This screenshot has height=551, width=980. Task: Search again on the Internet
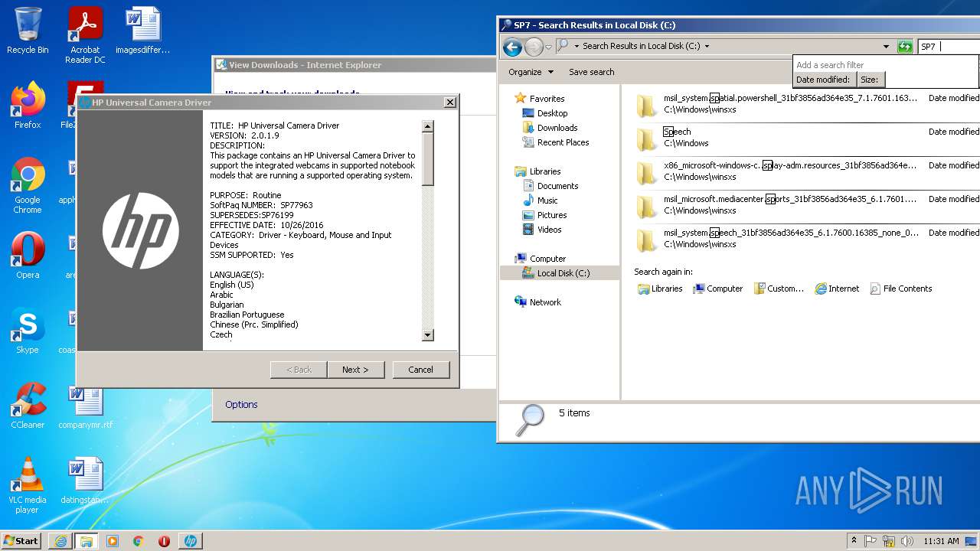tap(837, 289)
